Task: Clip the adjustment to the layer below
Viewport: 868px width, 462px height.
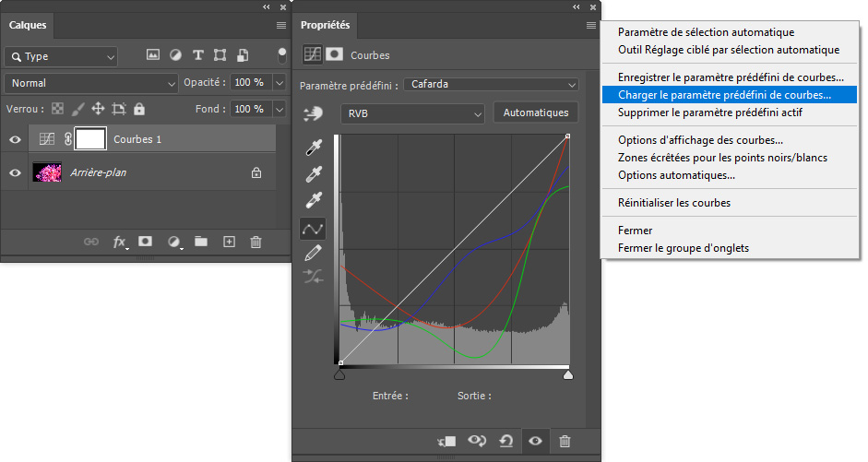Action: click(446, 441)
